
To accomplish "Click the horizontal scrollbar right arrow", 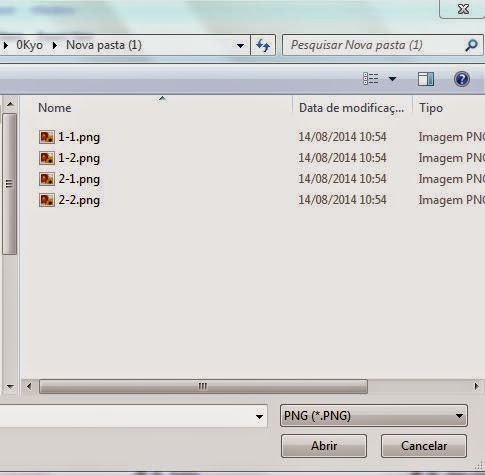I will click(476, 386).
